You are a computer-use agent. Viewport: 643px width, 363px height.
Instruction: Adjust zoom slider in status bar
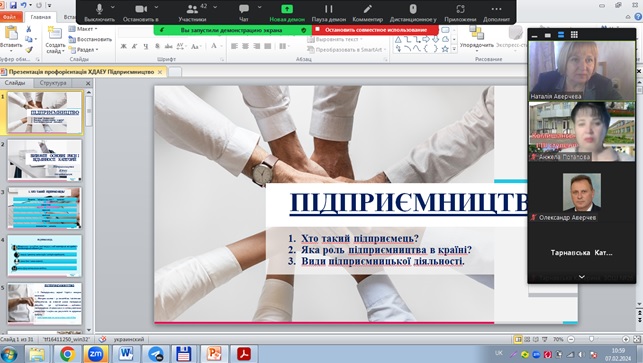[x=591, y=339]
